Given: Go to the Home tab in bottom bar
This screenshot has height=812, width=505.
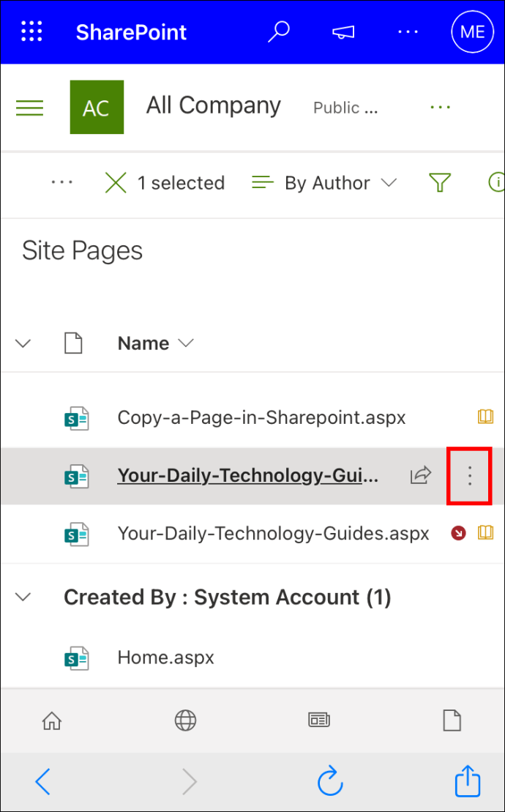Looking at the screenshot, I should point(52,720).
